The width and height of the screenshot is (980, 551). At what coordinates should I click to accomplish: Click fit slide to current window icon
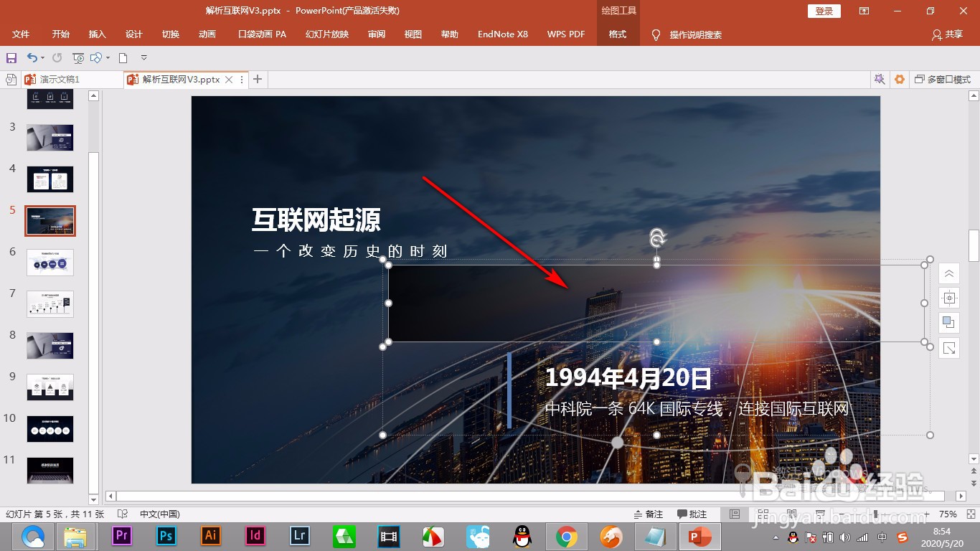tap(973, 514)
